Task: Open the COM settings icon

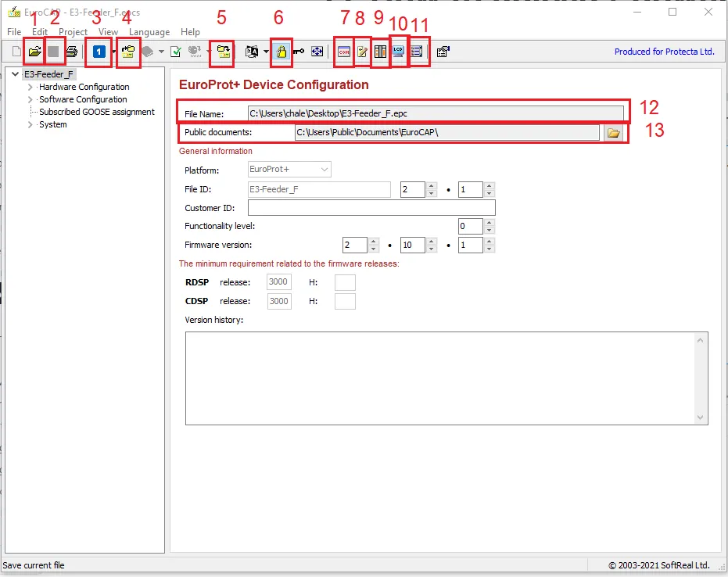Action: (x=344, y=52)
